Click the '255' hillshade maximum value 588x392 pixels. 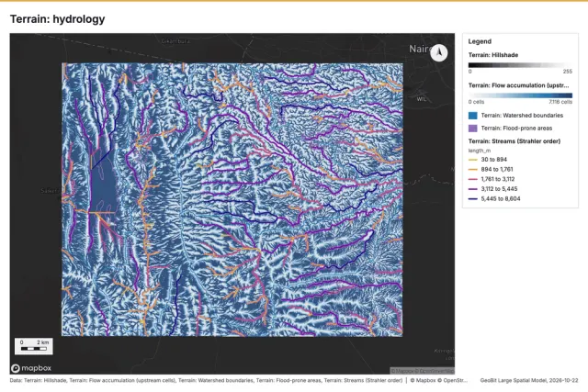tap(568, 72)
